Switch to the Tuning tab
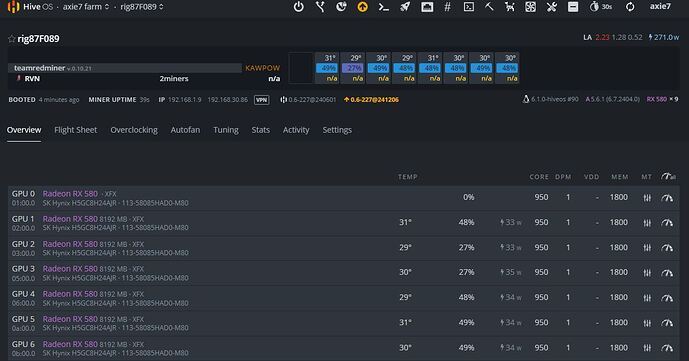Viewport: 689px width, 361px height. pyautogui.click(x=226, y=130)
